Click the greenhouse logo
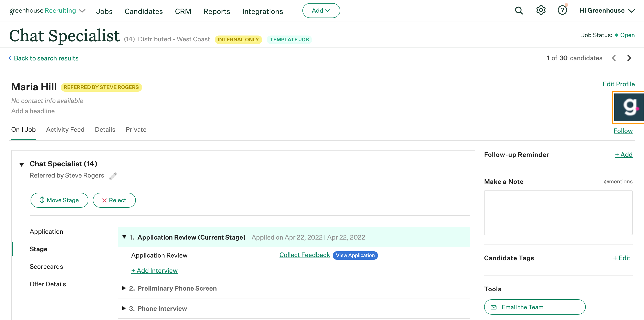644x320 pixels. [x=42, y=11]
